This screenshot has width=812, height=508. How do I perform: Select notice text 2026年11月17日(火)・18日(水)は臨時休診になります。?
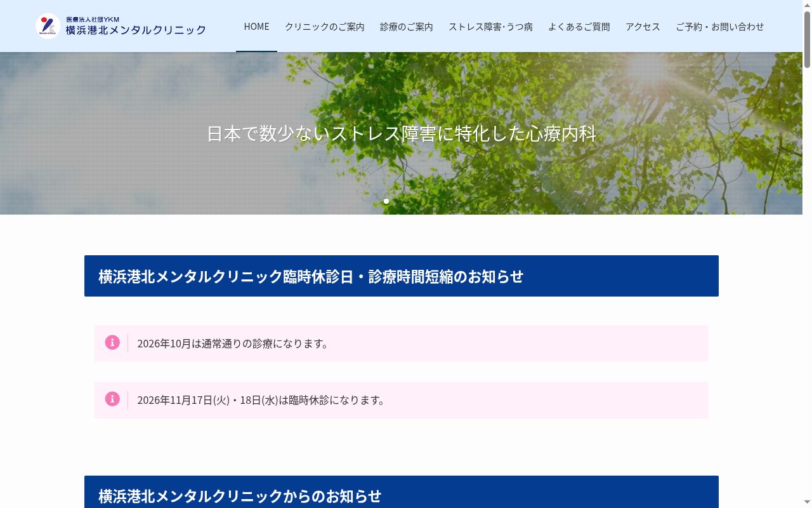(x=262, y=400)
